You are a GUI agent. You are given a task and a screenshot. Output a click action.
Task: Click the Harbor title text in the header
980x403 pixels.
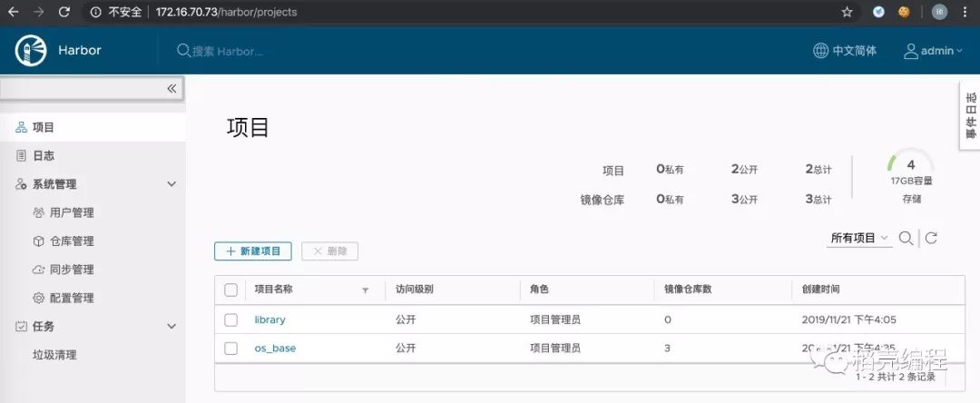click(x=79, y=51)
